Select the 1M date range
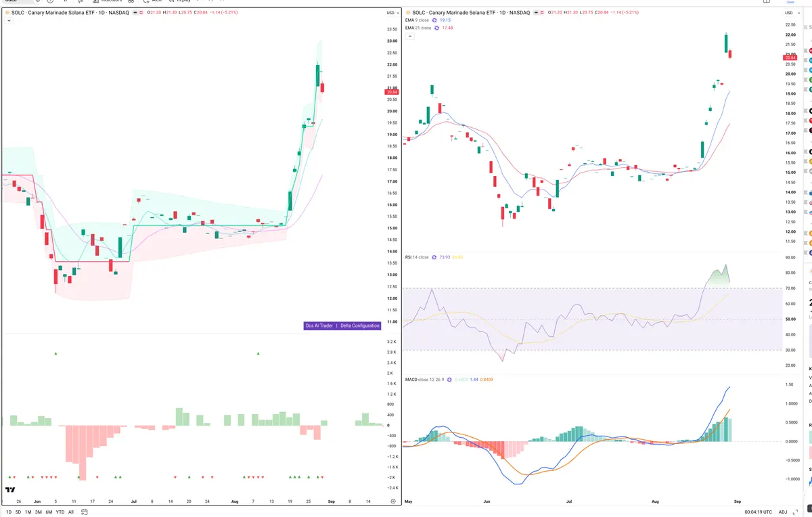 tap(28, 512)
